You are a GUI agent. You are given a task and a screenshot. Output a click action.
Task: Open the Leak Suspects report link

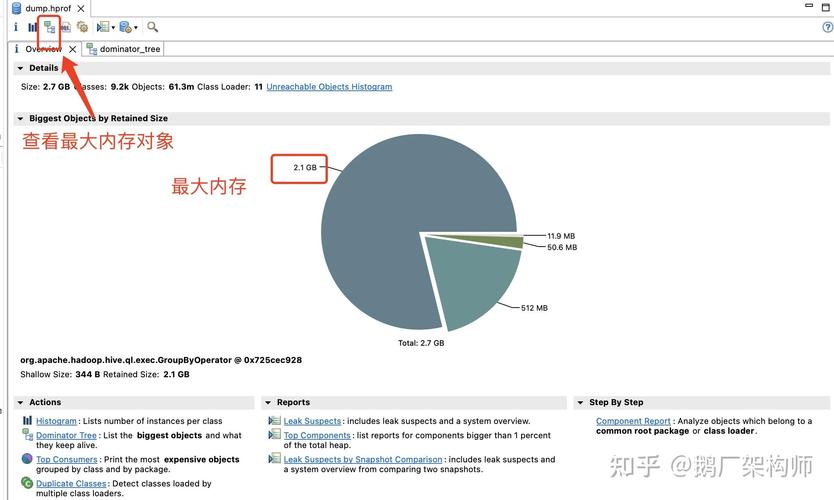point(312,421)
